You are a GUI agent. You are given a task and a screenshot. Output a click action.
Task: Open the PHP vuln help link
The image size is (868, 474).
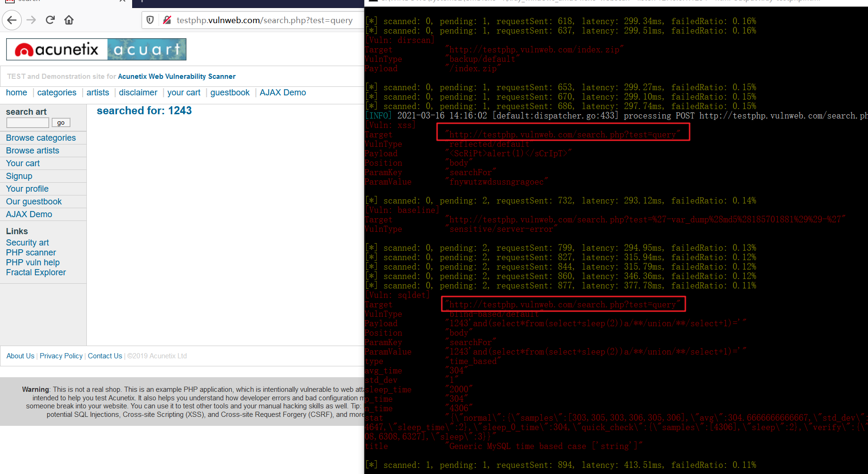point(33,262)
